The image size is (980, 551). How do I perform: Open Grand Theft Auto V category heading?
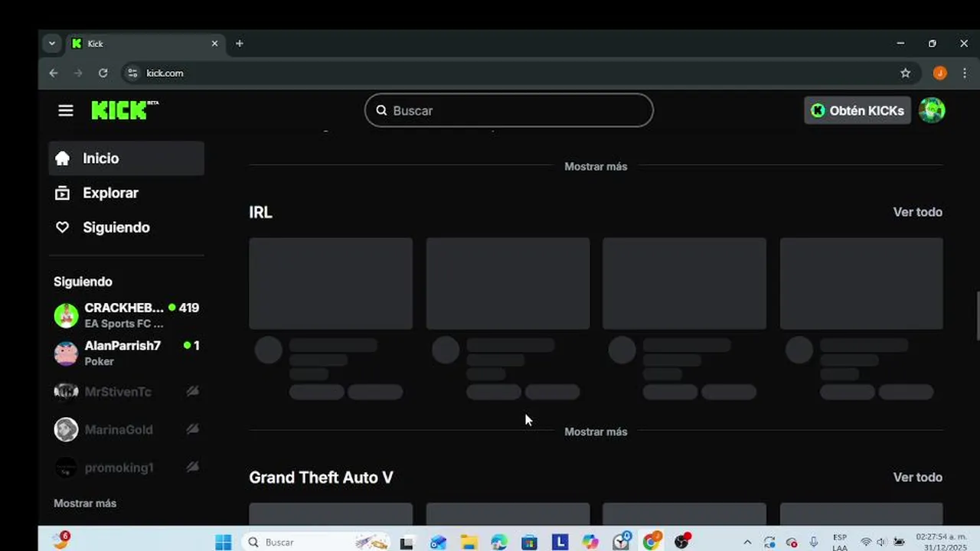coord(321,478)
